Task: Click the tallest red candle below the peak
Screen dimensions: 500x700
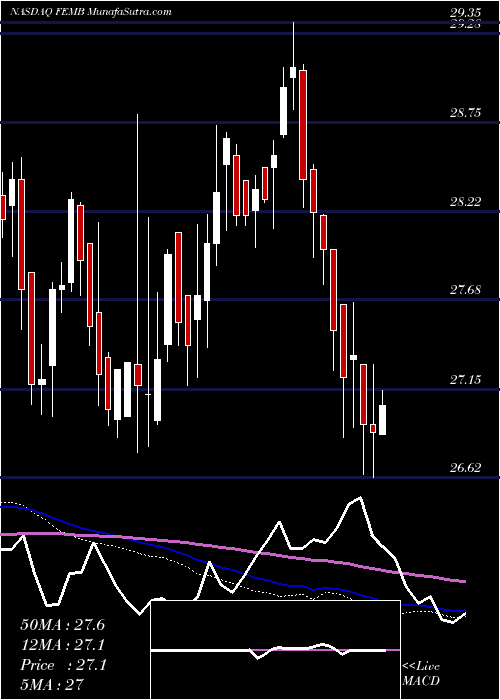Action: click(303, 125)
